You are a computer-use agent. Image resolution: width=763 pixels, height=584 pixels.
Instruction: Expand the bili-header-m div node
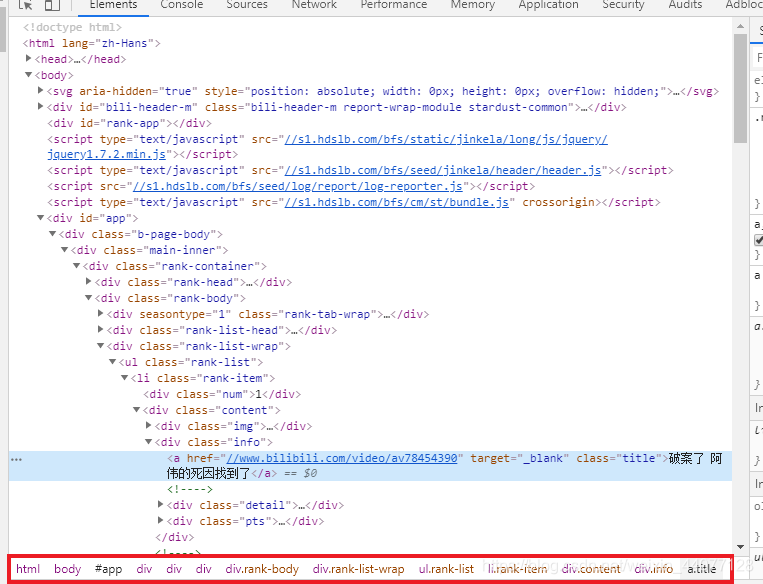[x=41, y=107]
